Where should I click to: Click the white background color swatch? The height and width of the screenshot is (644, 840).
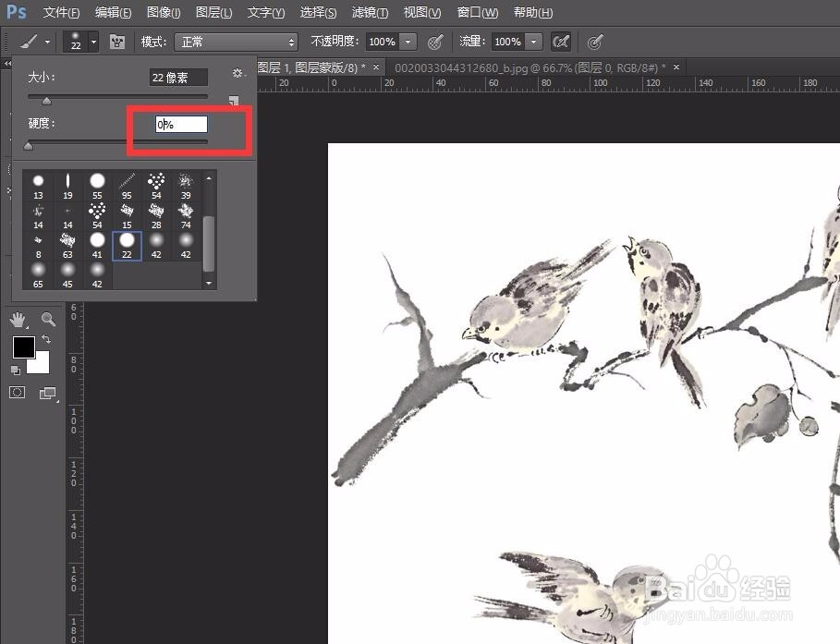pos(42,365)
